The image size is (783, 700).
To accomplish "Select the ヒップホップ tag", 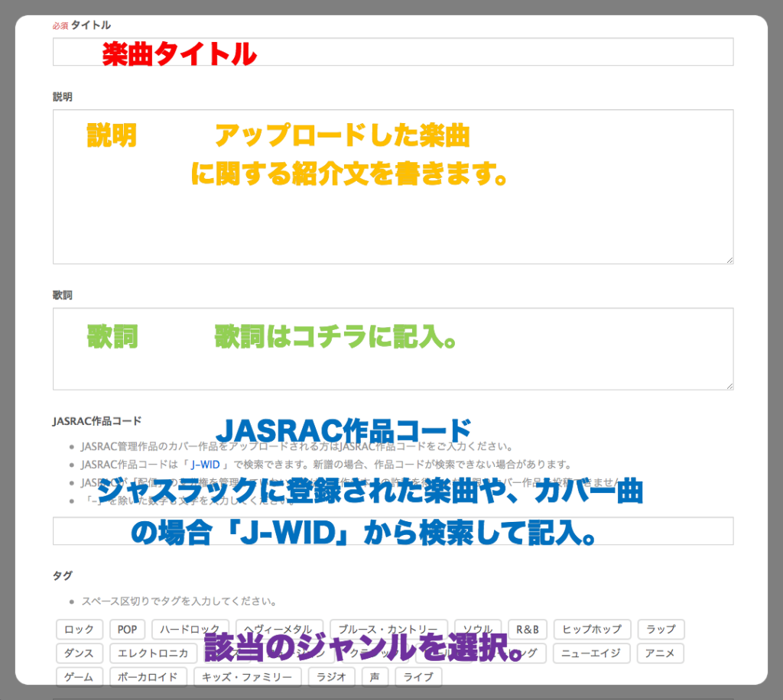I will [593, 630].
